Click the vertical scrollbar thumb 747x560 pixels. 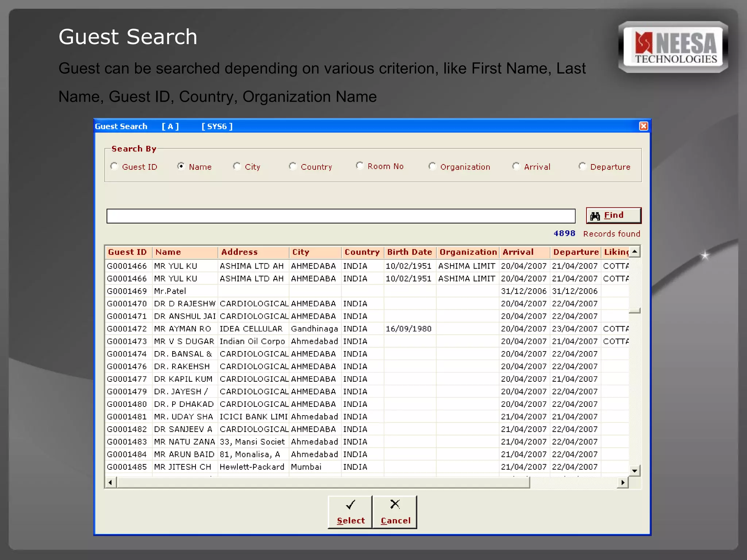coord(635,310)
